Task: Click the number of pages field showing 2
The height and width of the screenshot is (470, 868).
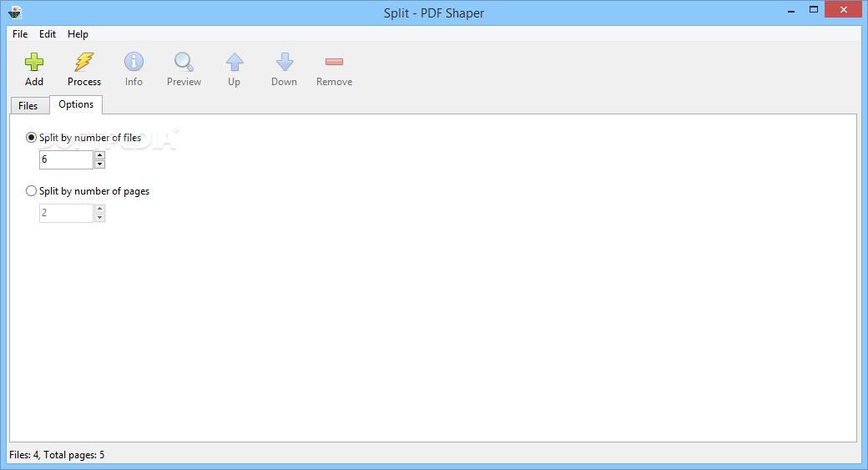Action: tap(66, 213)
